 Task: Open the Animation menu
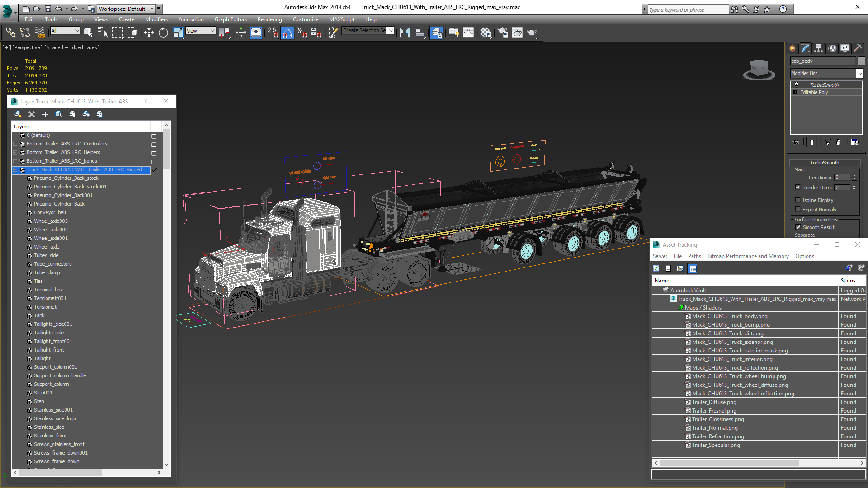point(191,19)
